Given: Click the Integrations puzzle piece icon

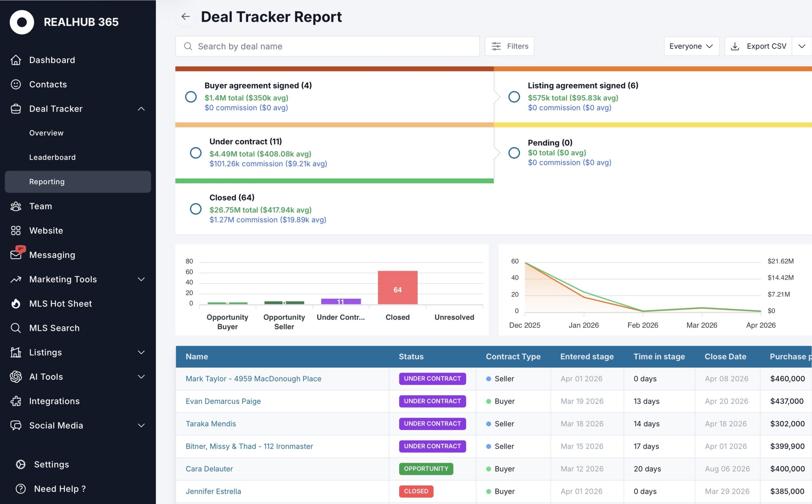Looking at the screenshot, I should pyautogui.click(x=16, y=401).
